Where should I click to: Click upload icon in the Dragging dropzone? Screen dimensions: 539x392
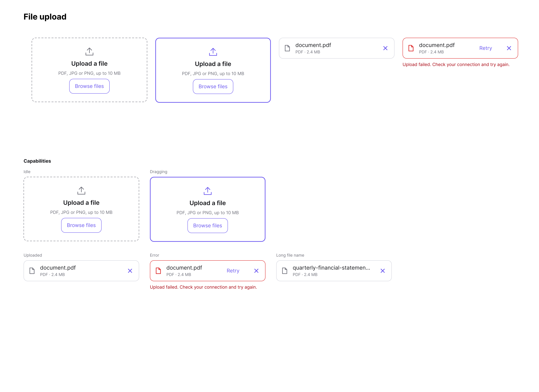pos(208,191)
